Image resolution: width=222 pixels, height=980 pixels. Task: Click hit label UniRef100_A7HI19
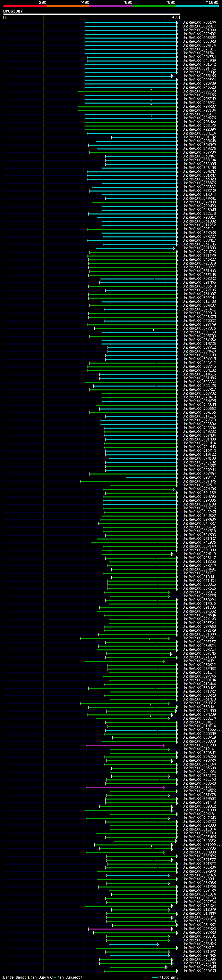pos(199,554)
